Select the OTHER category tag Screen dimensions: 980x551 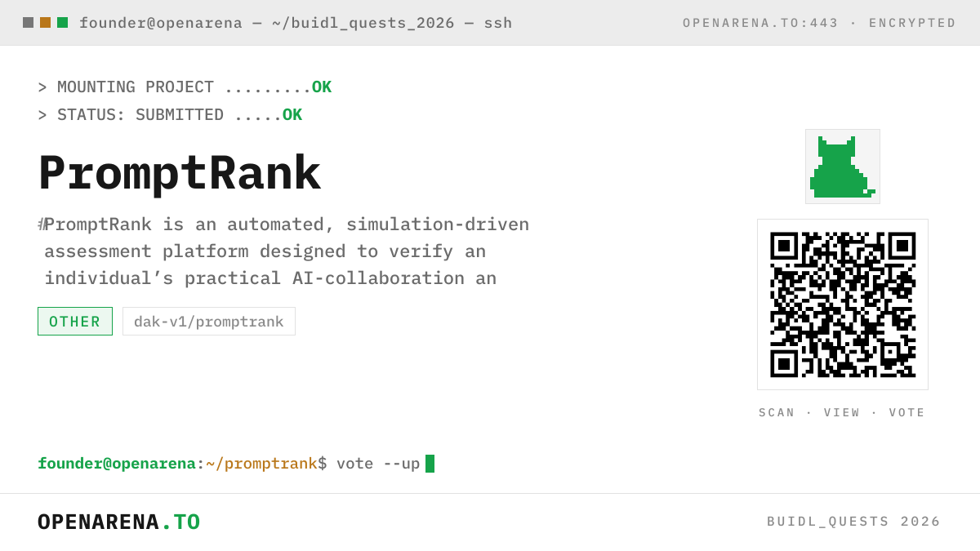75,322
